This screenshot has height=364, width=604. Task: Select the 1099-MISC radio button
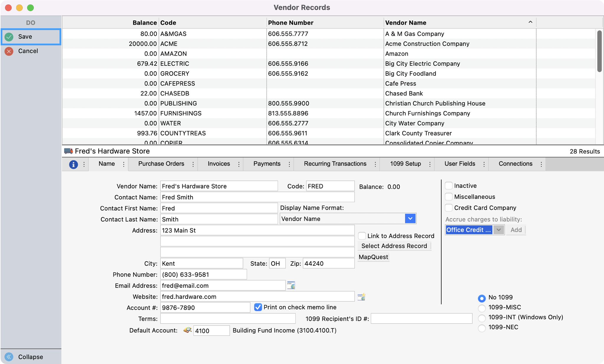click(482, 308)
